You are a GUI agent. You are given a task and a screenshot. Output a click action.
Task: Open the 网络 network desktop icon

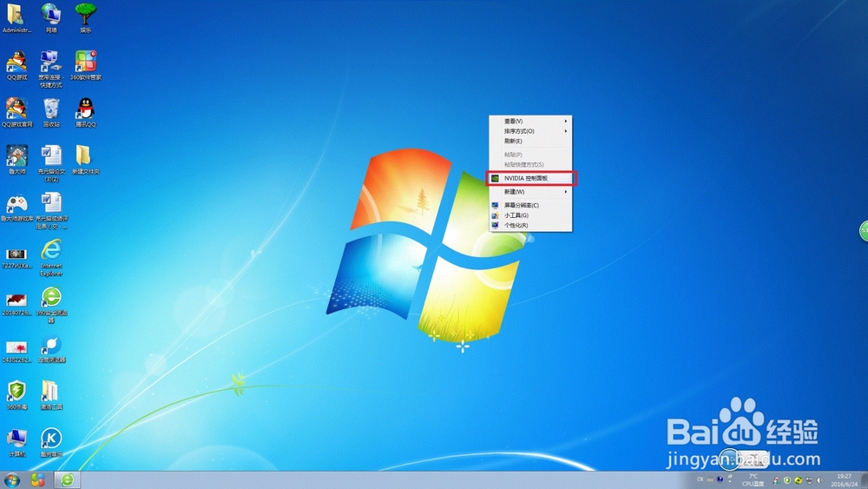tap(51, 17)
